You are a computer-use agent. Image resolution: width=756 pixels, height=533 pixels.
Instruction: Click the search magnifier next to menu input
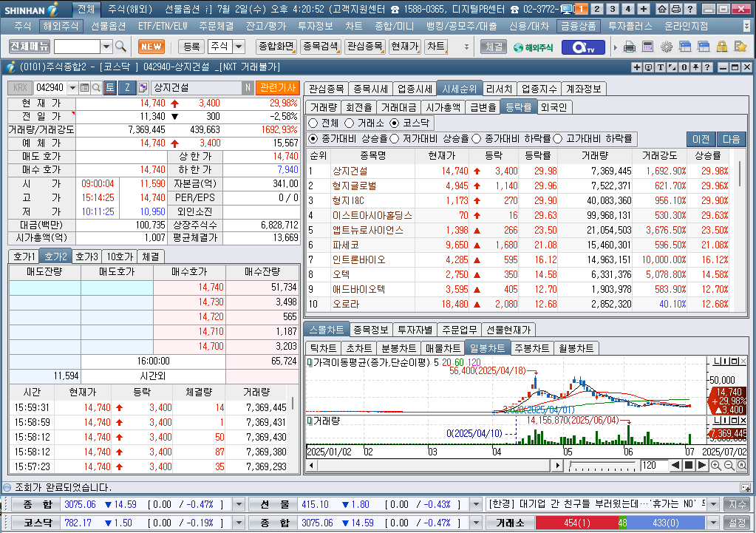pyautogui.click(x=120, y=47)
